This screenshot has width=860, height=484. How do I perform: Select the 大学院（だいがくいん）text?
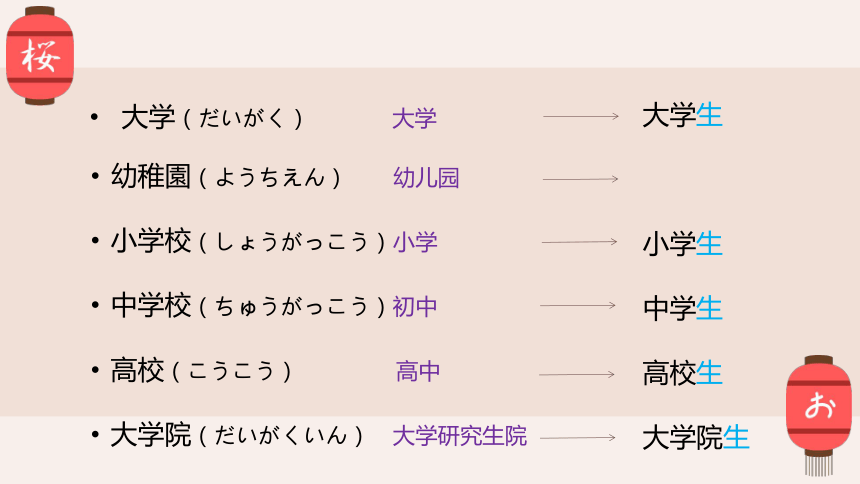tap(237, 435)
